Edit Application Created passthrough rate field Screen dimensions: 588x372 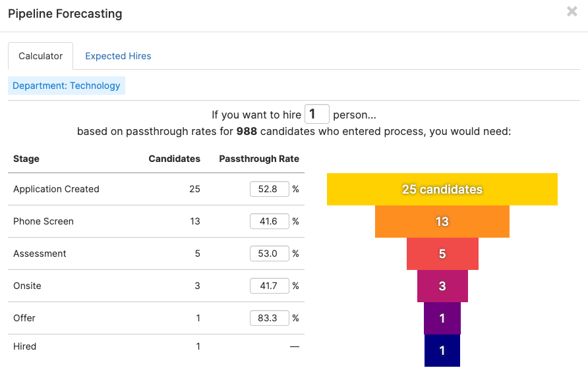[x=269, y=189]
